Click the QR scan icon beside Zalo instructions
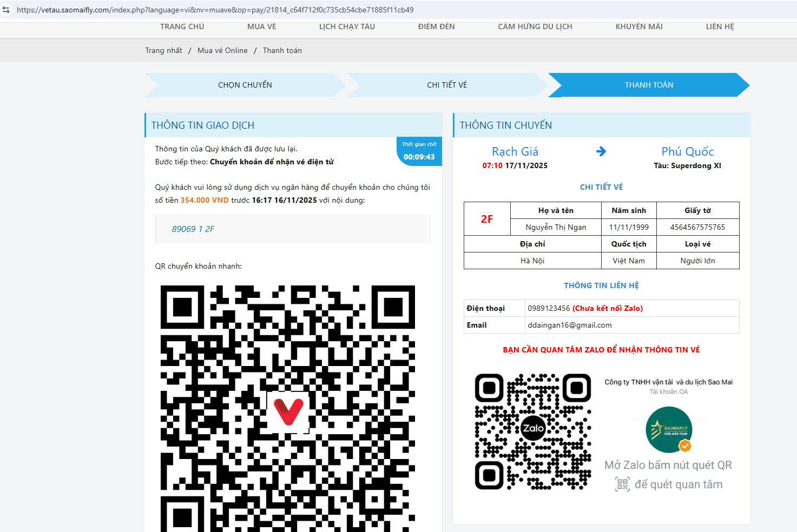Screen dimensions: 797x532 coord(622,484)
